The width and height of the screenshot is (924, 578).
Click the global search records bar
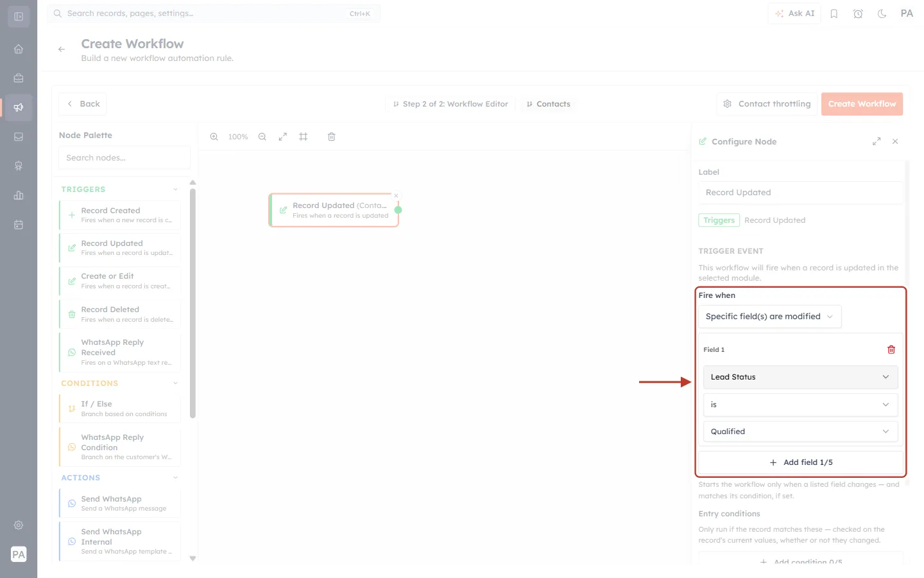(214, 13)
